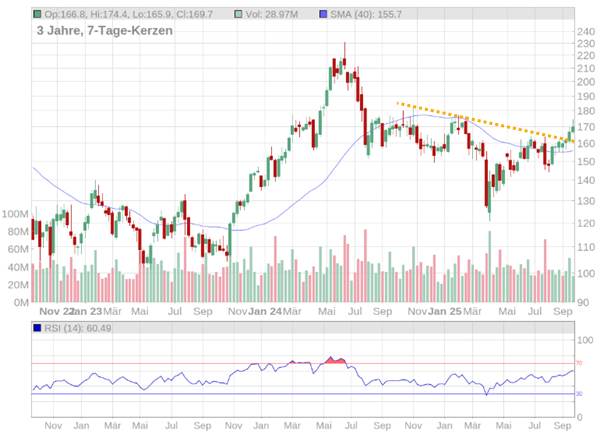
Task: Click the 'Jan 25' date label on price chart
Action: (x=445, y=312)
